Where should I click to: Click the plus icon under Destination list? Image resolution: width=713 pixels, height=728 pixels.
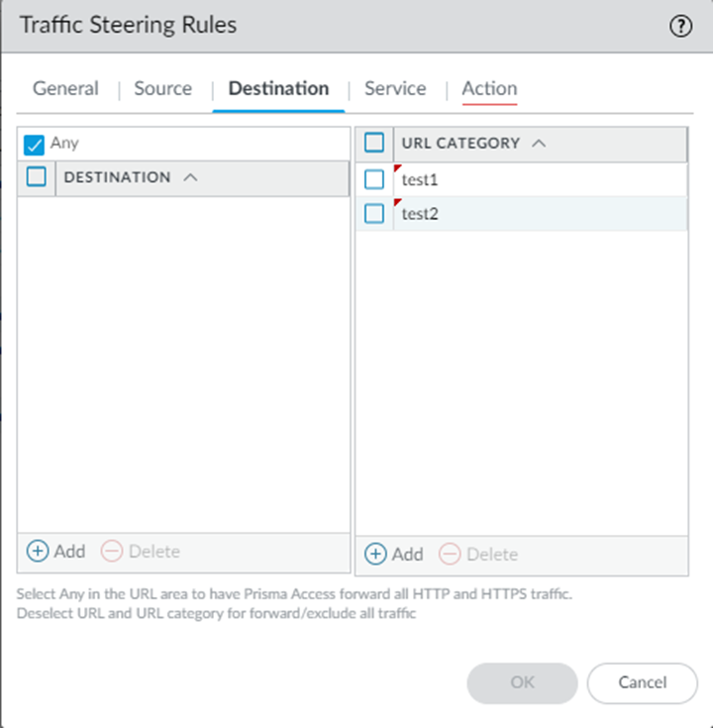pyautogui.click(x=38, y=551)
